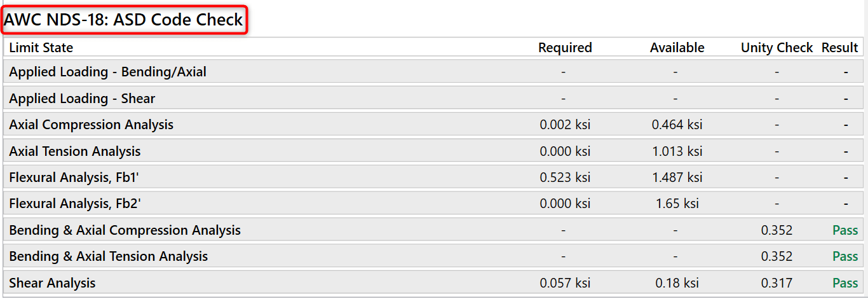
Task: Click the Pass result for Shear Analysis
Action: coord(845,283)
